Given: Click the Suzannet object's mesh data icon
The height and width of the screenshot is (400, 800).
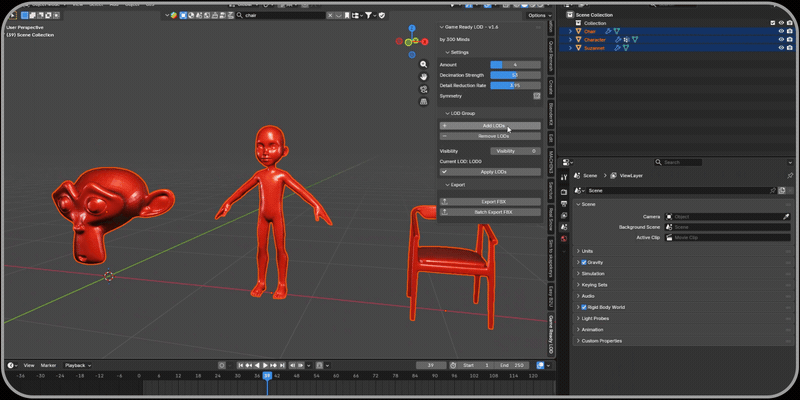Looking at the screenshot, I should pyautogui.click(x=625, y=48).
